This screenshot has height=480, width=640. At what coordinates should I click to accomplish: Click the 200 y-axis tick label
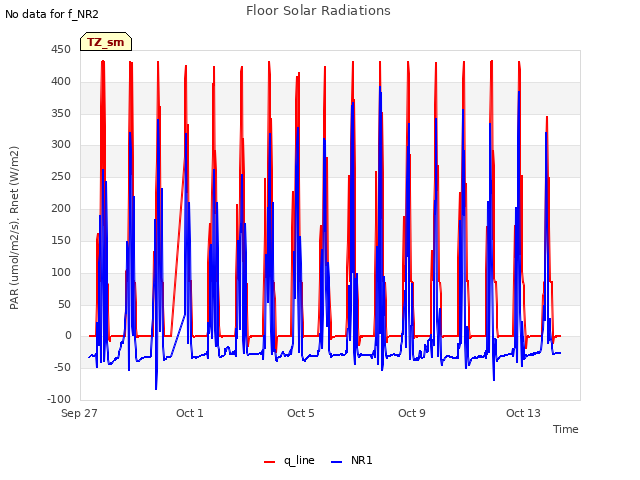click(x=61, y=208)
